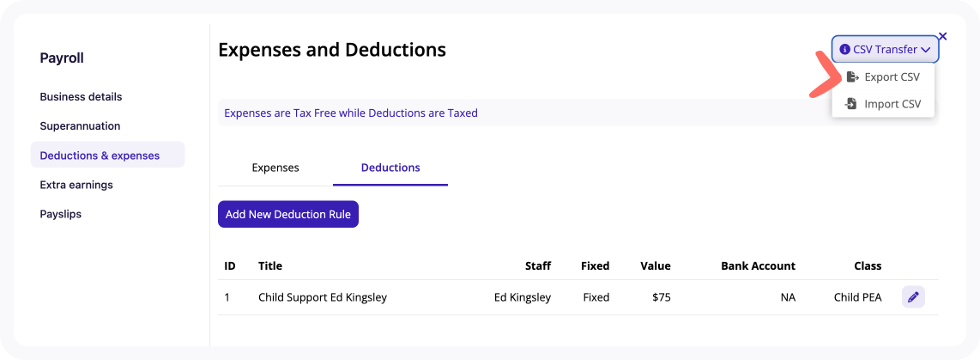Click the Class column header
The height and width of the screenshot is (360, 980).
868,266
